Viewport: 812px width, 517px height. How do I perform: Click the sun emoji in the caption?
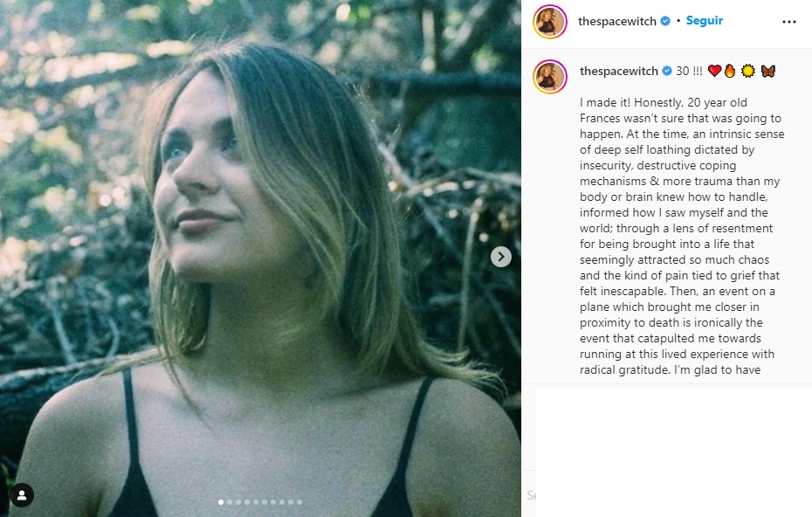pos(747,71)
